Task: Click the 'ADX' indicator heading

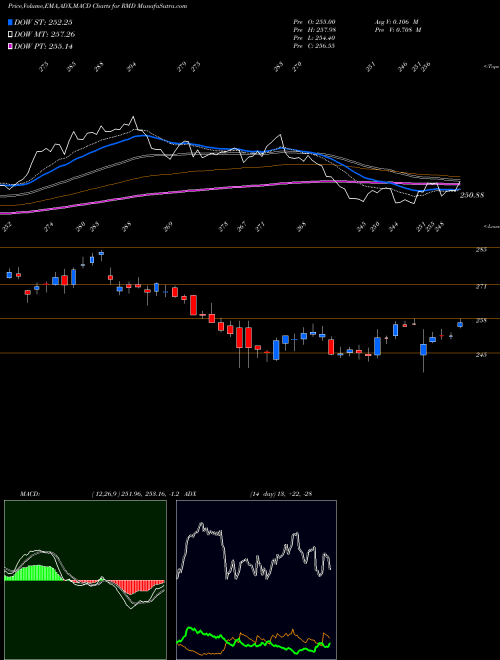Action: pos(190,494)
